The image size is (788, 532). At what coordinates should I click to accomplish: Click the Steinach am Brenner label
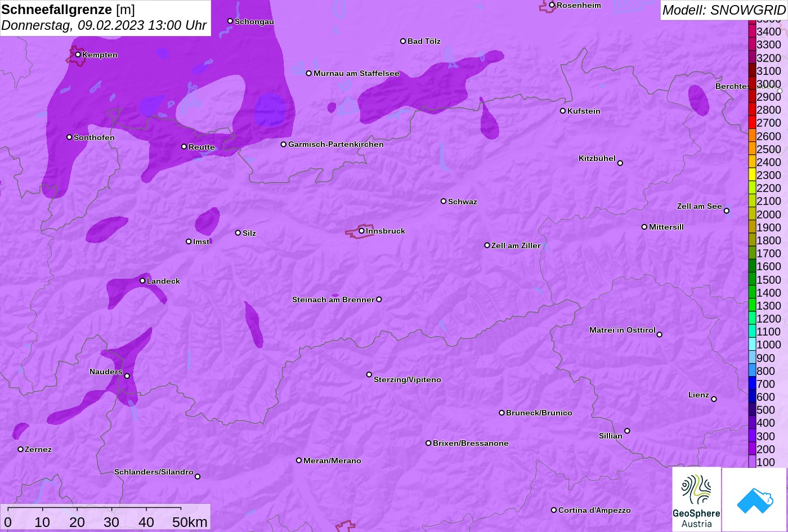pyautogui.click(x=333, y=299)
